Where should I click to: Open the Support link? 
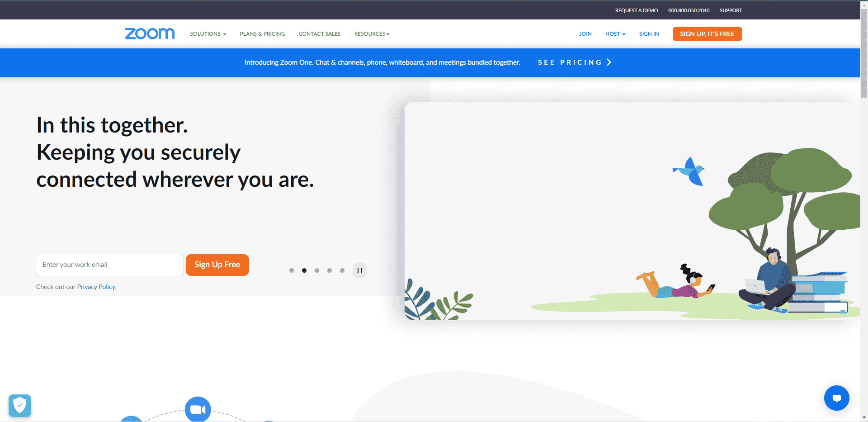(x=731, y=10)
